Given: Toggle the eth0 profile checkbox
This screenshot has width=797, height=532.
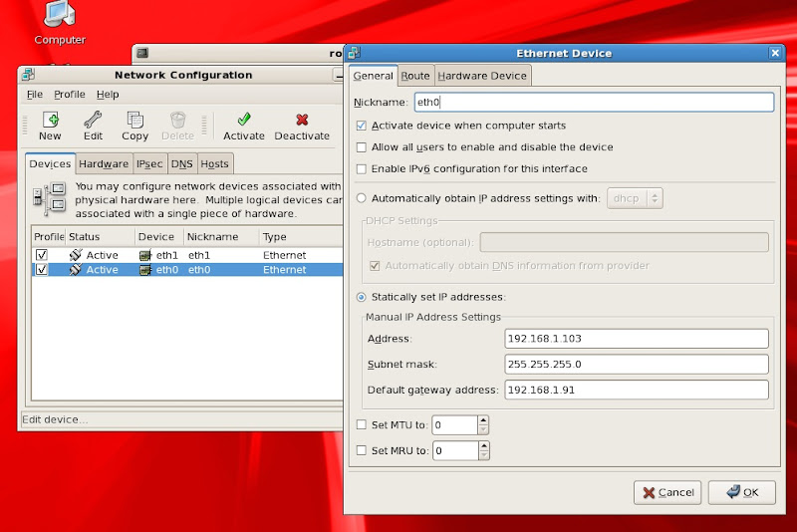Looking at the screenshot, I should (x=42, y=269).
